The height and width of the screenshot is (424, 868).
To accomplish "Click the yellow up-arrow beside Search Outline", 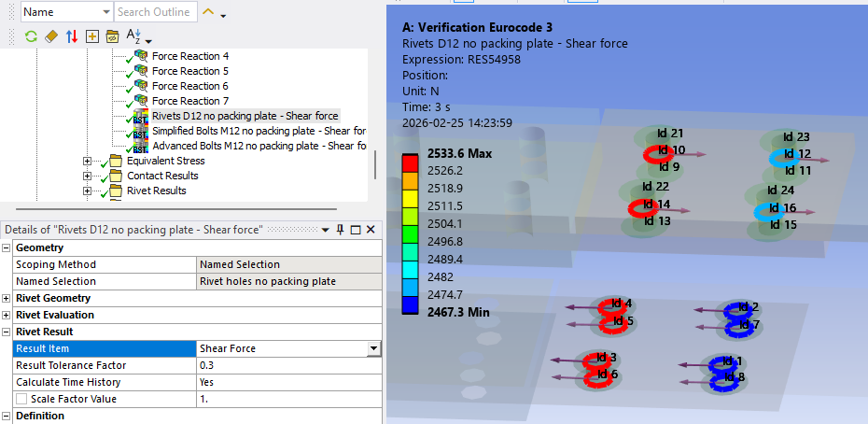I will (x=208, y=12).
